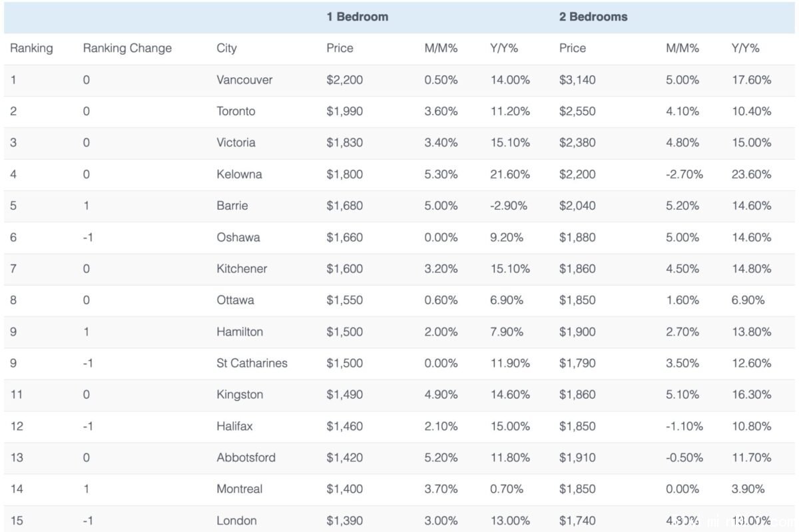The width and height of the screenshot is (799, 532).
Task: Select the Ranking Change column header
Action: click(x=127, y=49)
